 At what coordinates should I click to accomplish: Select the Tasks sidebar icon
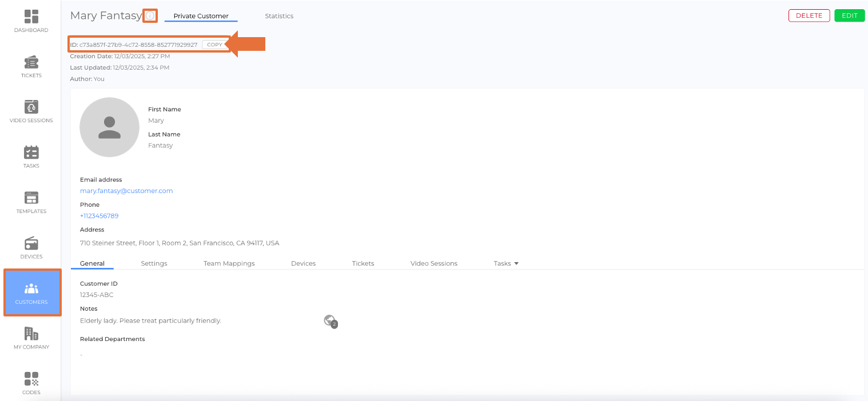[x=31, y=153]
